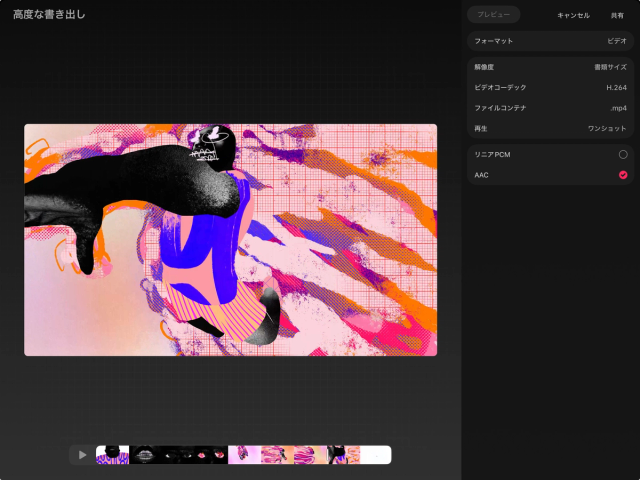
Task: Tap 共有 to share the video
Action: tap(617, 16)
